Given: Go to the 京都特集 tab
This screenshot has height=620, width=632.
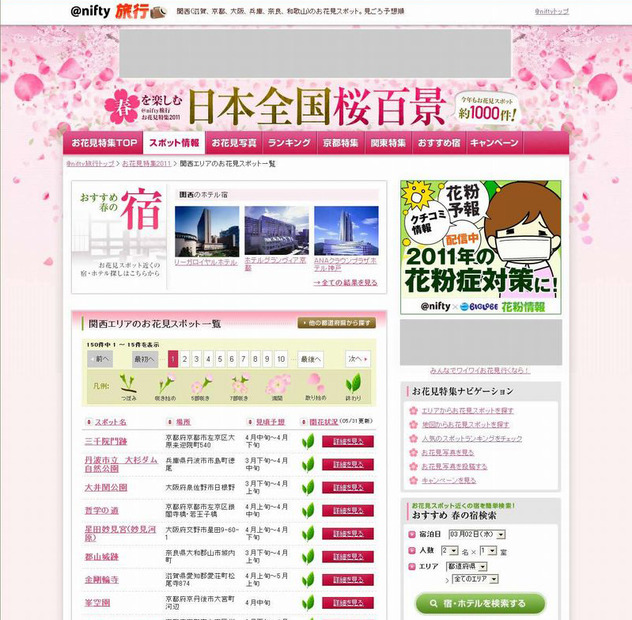Looking at the screenshot, I should coord(340,143).
